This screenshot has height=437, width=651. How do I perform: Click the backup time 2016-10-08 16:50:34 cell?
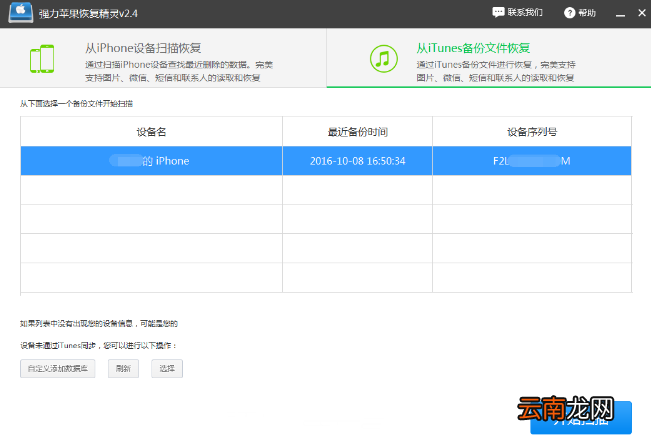[x=357, y=161]
